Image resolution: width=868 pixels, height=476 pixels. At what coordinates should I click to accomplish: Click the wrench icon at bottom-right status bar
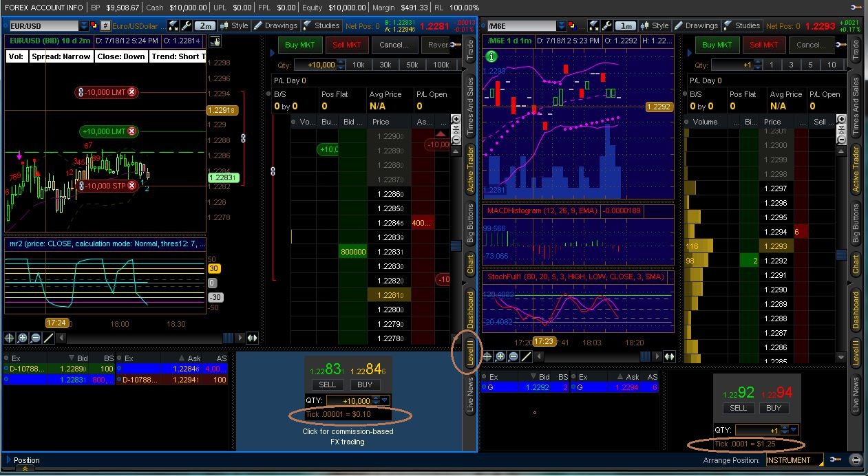point(836,459)
